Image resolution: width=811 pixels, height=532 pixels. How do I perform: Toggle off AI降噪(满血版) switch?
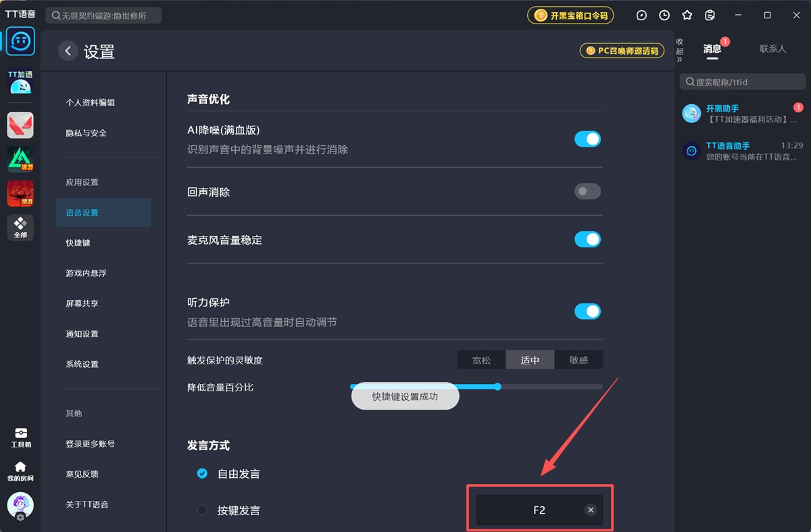tap(587, 139)
